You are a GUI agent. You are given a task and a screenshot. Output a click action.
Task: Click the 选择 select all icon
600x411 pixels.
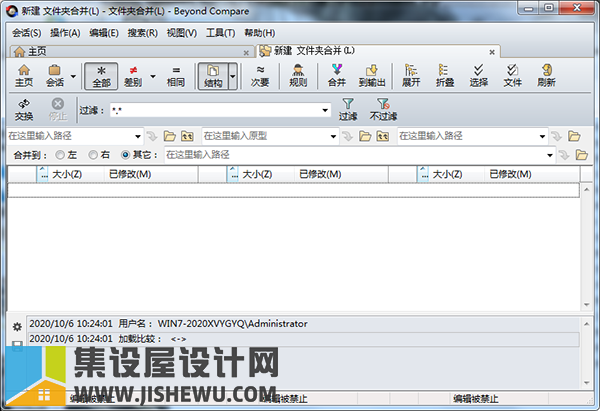tap(479, 76)
